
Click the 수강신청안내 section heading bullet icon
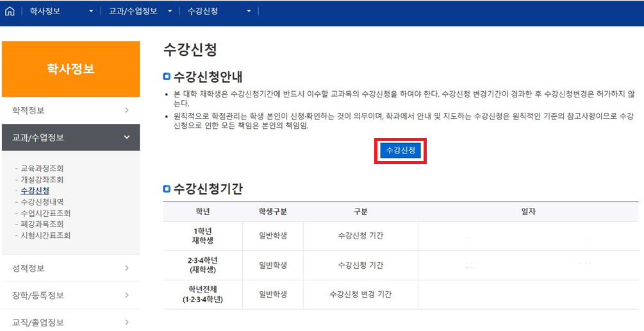pos(167,78)
